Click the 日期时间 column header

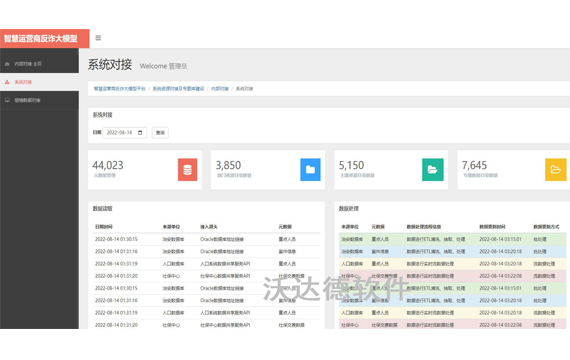pyautogui.click(x=104, y=227)
